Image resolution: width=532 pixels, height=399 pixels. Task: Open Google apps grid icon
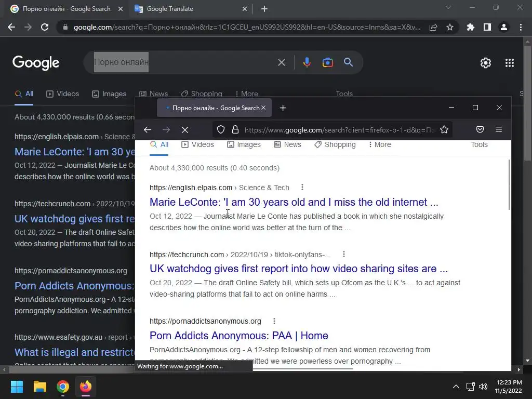click(x=510, y=63)
